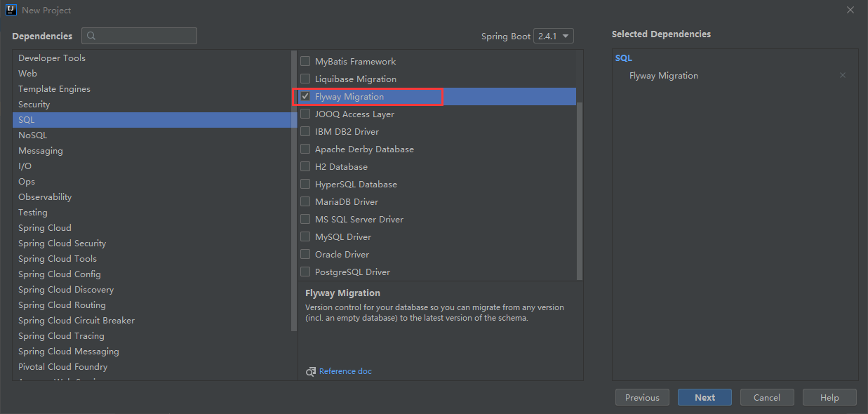The image size is (868, 414).
Task: Select the Spring Cloud Discovery category
Action: tap(152, 289)
